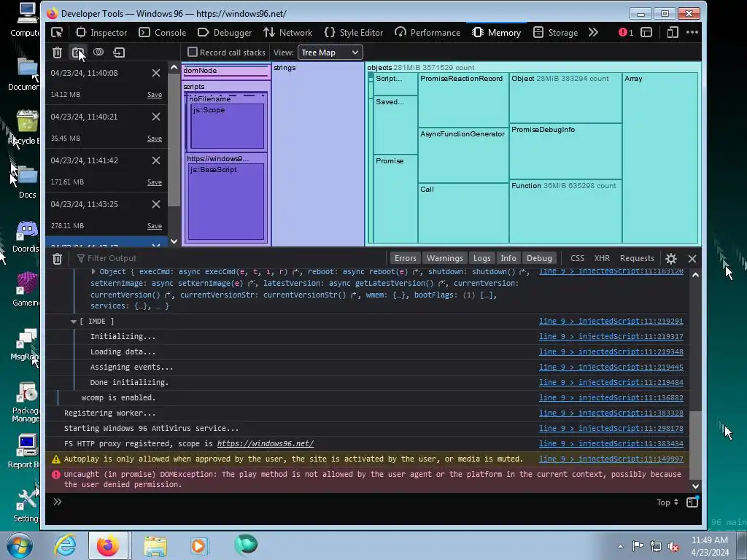The image size is (747, 560).
Task: Click the Array tree map cell
Action: 659,157
